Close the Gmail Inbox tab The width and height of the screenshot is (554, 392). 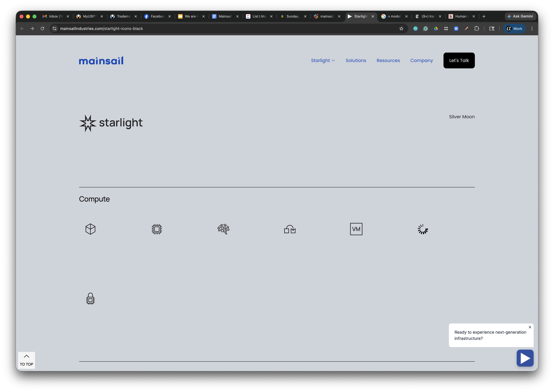pos(68,16)
